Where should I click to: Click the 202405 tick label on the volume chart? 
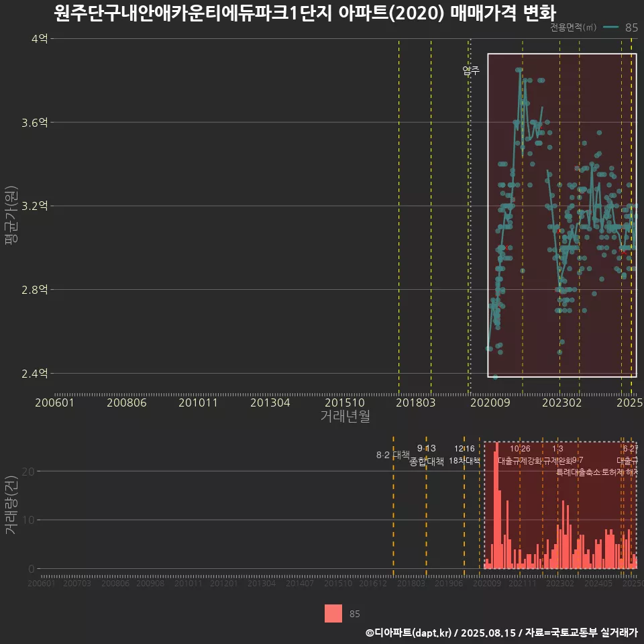pos(598,583)
